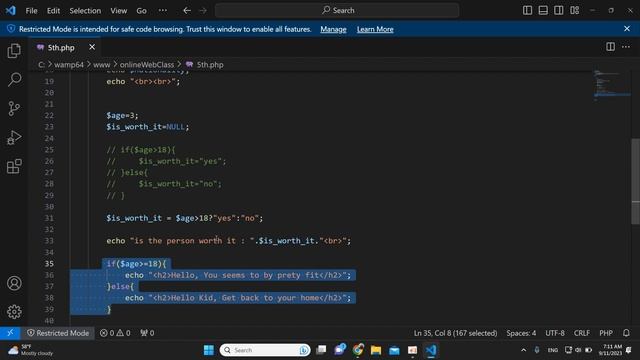Click the ternary $age>18 line
The width and height of the screenshot is (640, 360).
184,218
